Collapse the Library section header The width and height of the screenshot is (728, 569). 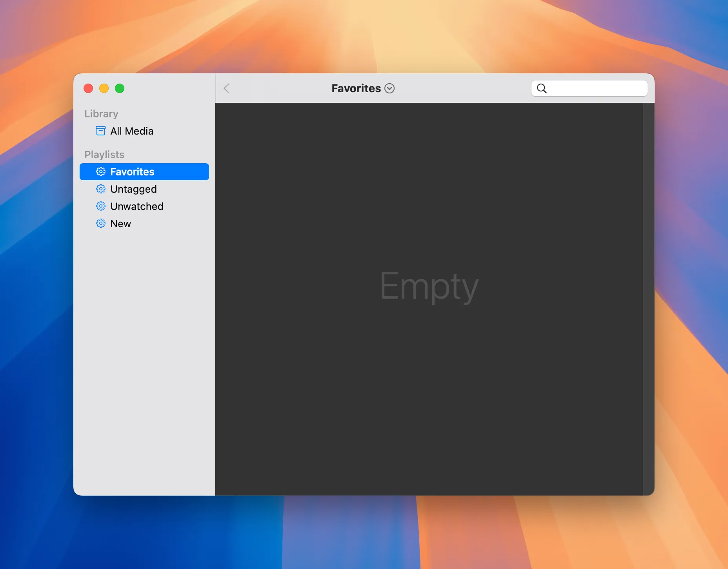(x=101, y=114)
